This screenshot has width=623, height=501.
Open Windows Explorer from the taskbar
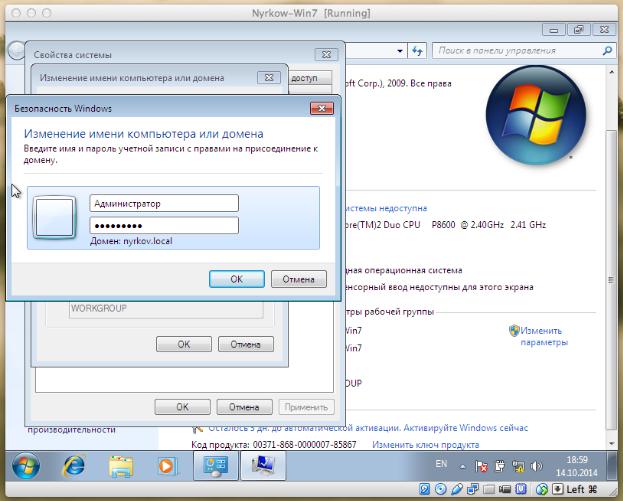coord(121,466)
